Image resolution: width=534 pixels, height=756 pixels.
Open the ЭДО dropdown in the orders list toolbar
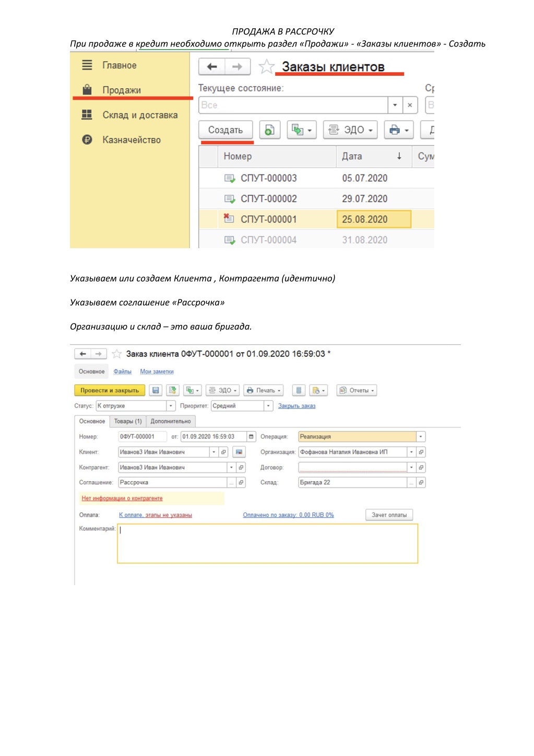coord(351,130)
